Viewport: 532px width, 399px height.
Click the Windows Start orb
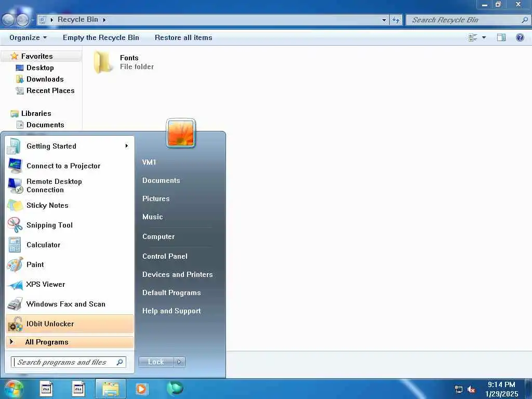pyautogui.click(x=14, y=389)
